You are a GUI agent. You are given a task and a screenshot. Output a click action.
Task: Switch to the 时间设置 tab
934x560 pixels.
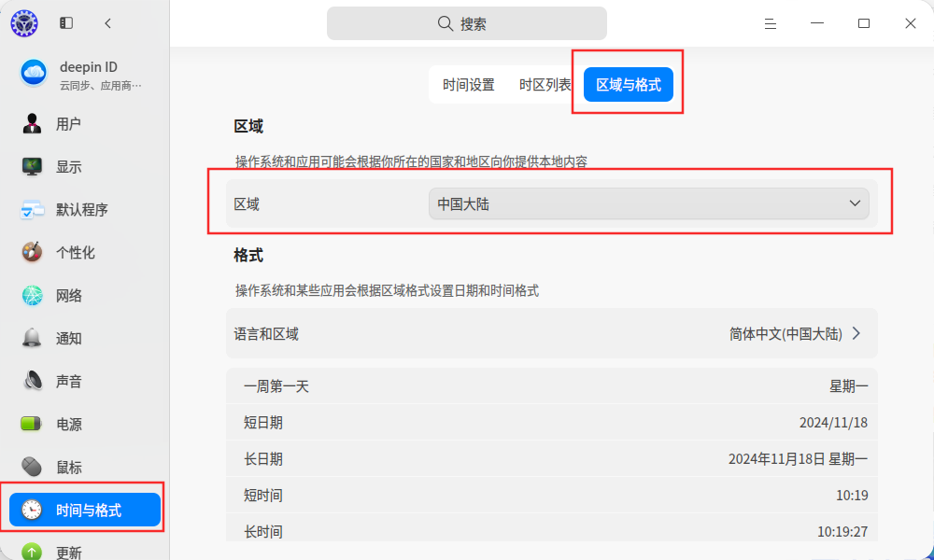coord(469,85)
